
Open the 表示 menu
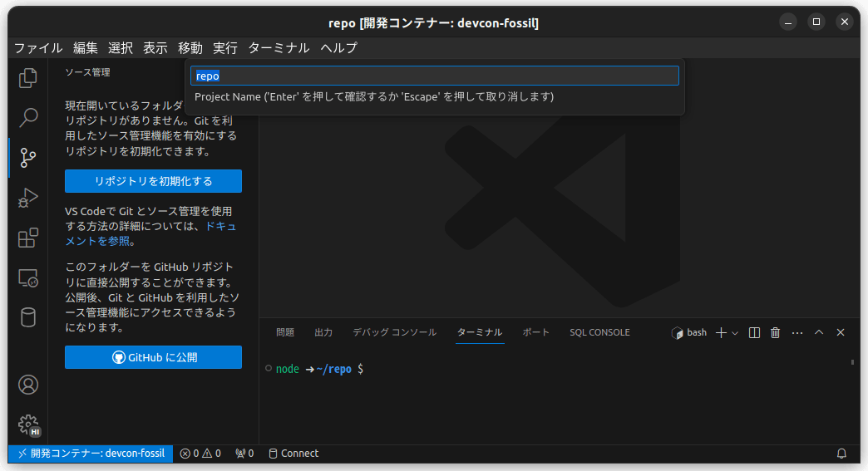155,48
